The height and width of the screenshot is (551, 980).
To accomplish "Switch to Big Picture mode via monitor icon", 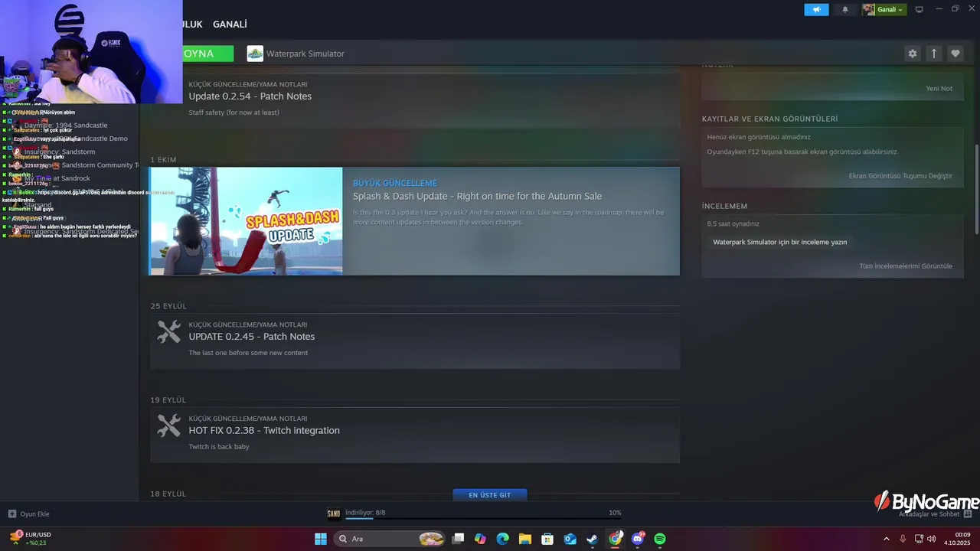I will (920, 9).
